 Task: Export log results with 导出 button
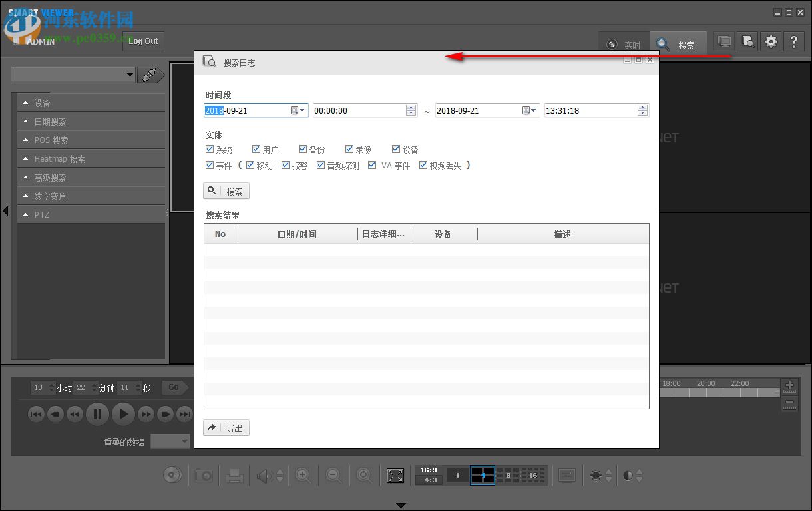point(226,428)
